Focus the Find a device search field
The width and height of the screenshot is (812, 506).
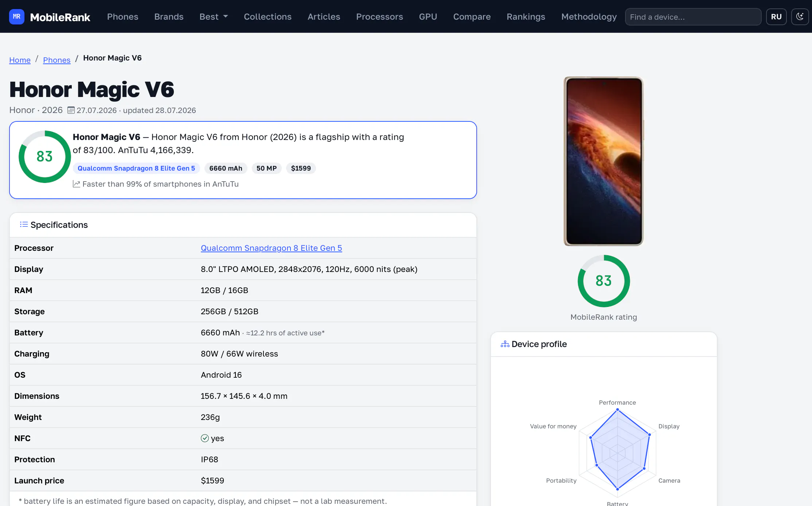[x=693, y=17]
